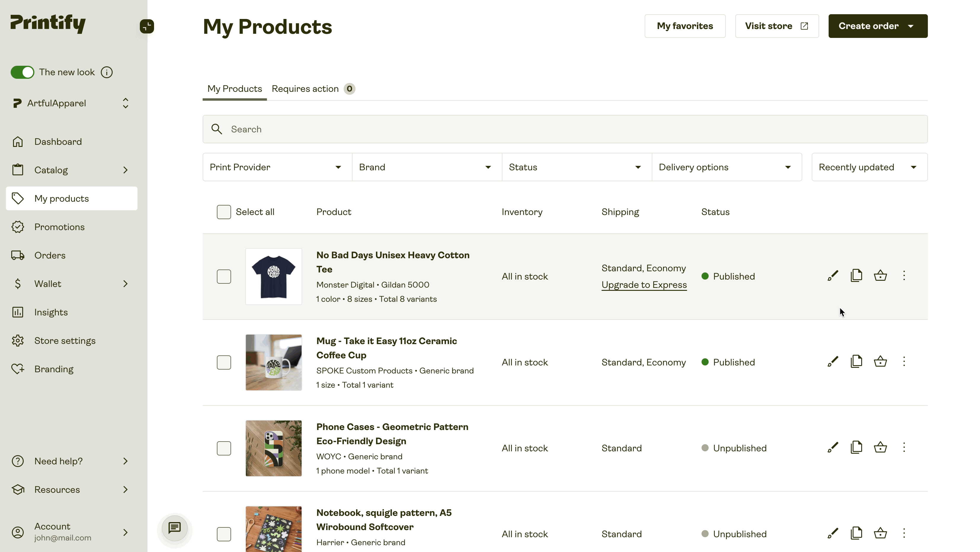Duplicate the Phone Cases Geometric Pattern product
This screenshot has width=980, height=552.
coord(856,447)
